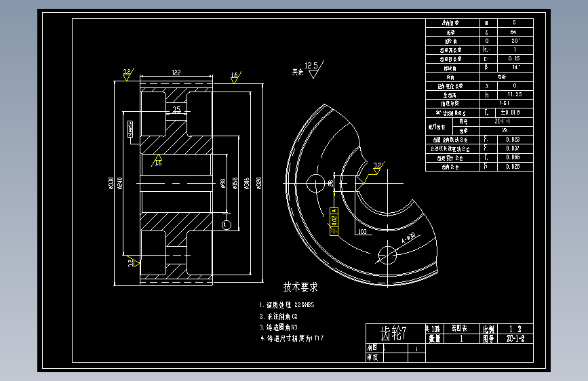Select the 0.25 clearance coefficient value
Viewport: 588px width, 381px height.
pos(514,58)
